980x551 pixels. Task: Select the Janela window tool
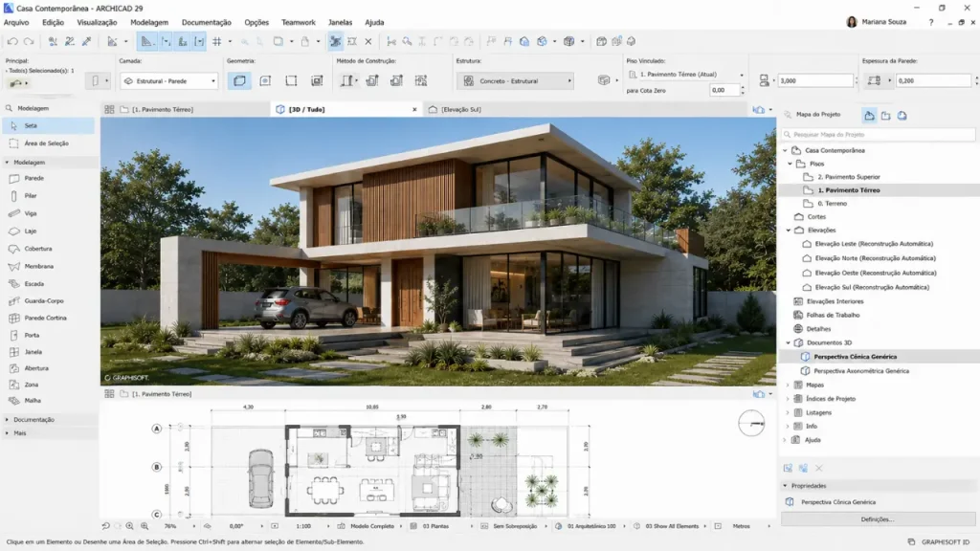tap(33, 352)
